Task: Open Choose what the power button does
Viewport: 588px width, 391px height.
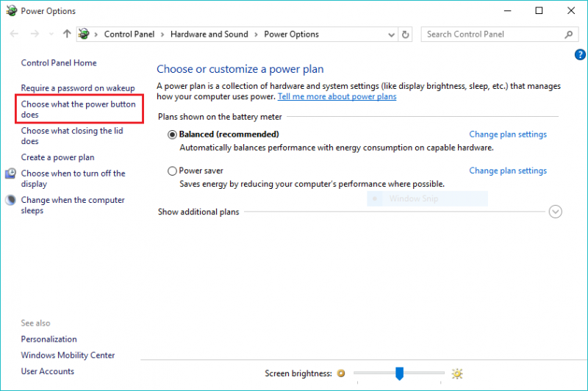Action: point(78,109)
